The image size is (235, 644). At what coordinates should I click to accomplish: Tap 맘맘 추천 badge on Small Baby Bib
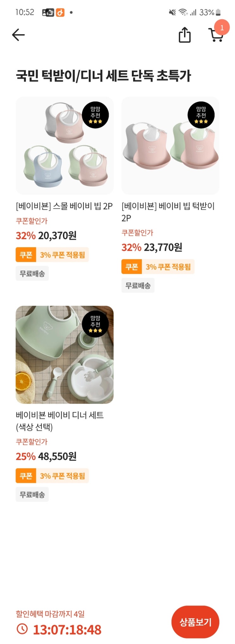(x=95, y=115)
